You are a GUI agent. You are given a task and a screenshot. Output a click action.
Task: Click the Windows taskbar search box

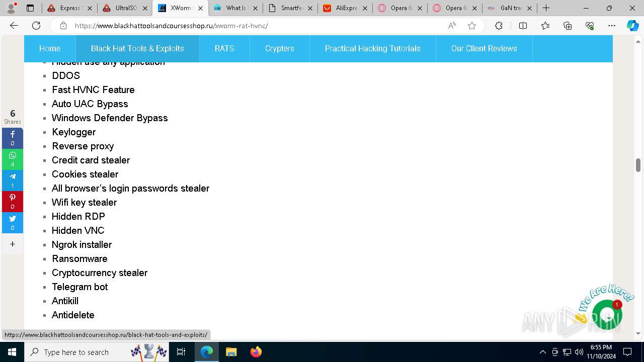[x=98, y=352]
